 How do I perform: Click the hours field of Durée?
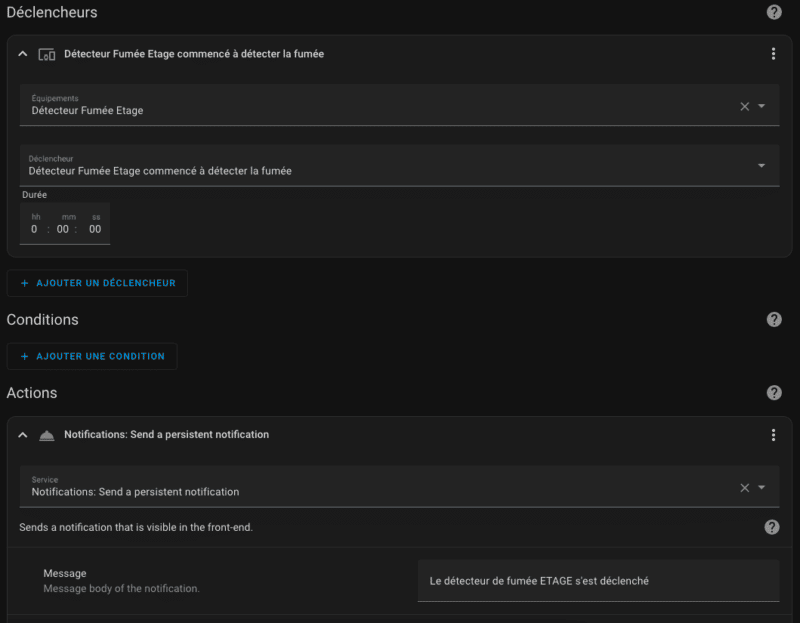[35, 229]
